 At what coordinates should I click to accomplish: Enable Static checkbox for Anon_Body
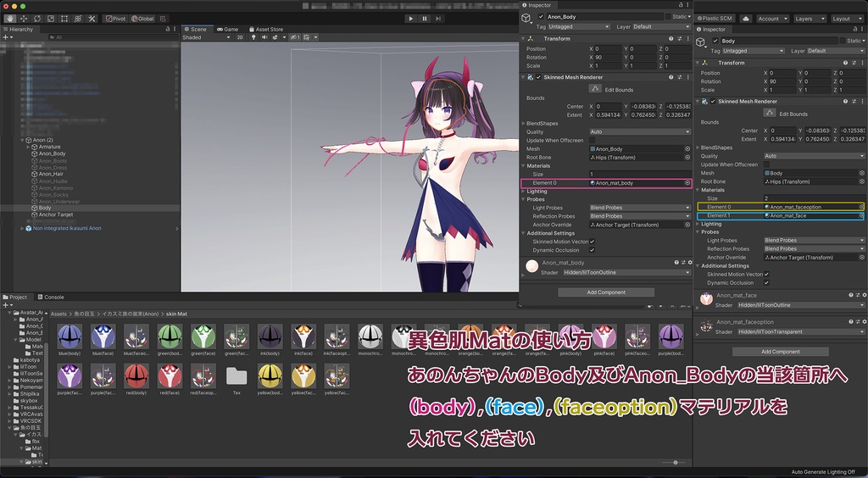coord(668,17)
